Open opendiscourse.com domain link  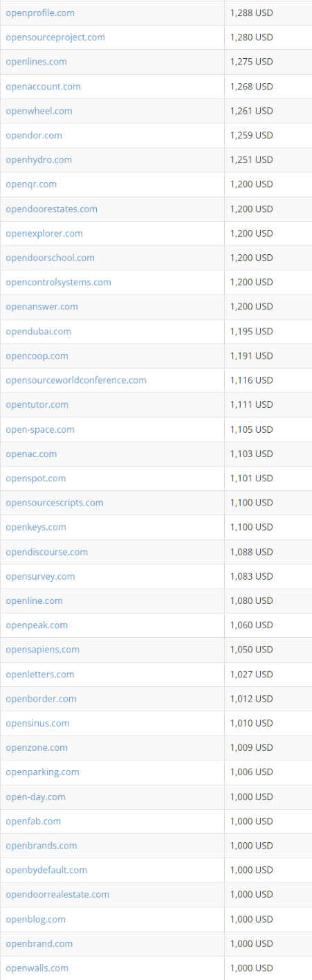(x=46, y=552)
